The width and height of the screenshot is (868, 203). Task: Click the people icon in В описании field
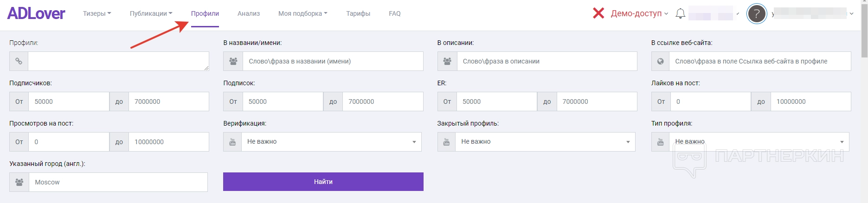pos(447,61)
